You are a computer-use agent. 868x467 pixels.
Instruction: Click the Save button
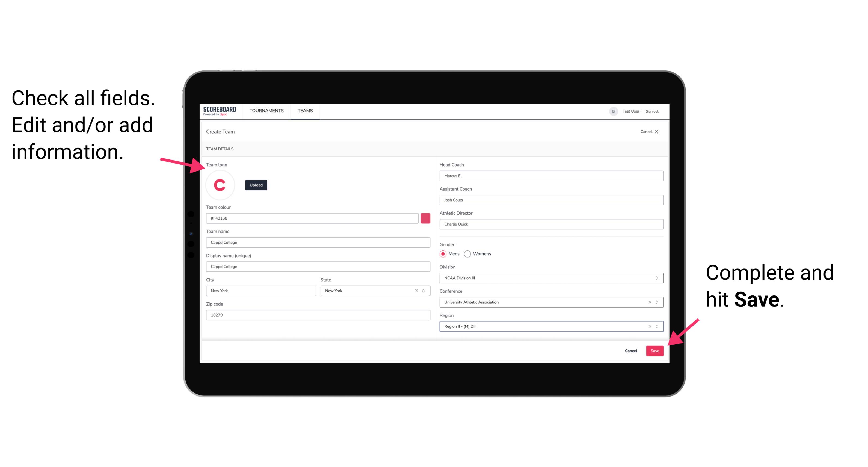655,350
